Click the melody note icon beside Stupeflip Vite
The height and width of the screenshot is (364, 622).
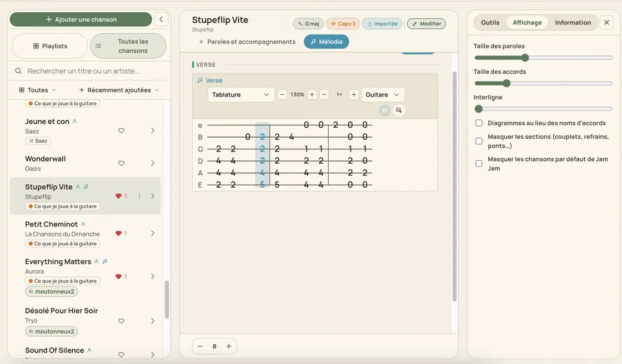86,187
